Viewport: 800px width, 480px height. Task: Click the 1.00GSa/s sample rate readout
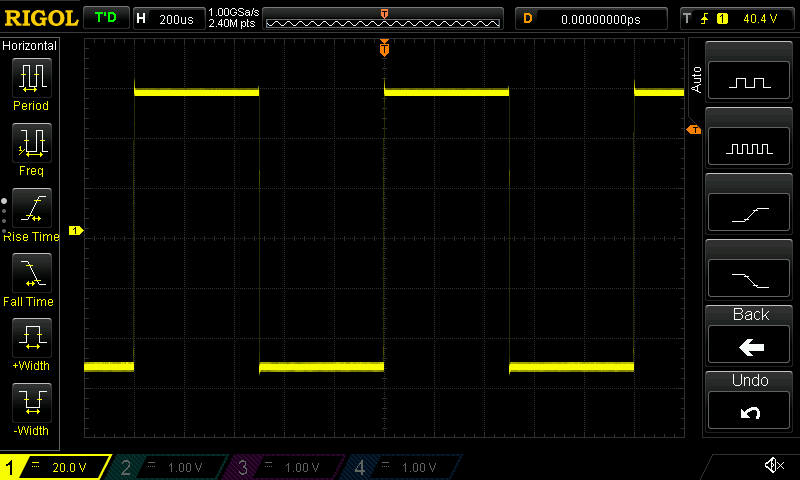[234, 12]
